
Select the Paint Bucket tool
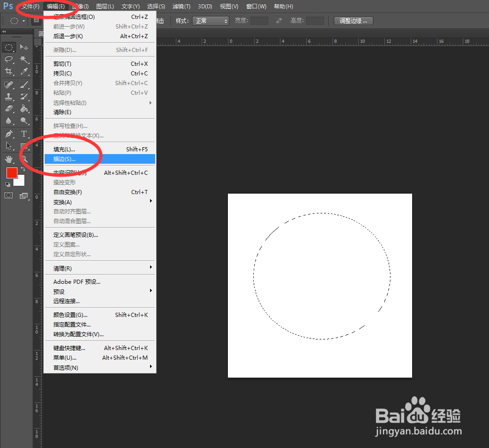tap(24, 109)
